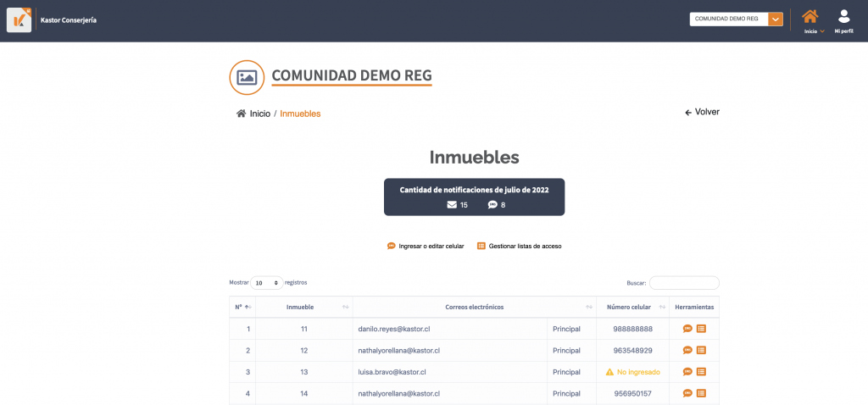Screen dimensions: 868x405
Task: Click Gestionar listas de acceso legend icon
Action: 481,246
